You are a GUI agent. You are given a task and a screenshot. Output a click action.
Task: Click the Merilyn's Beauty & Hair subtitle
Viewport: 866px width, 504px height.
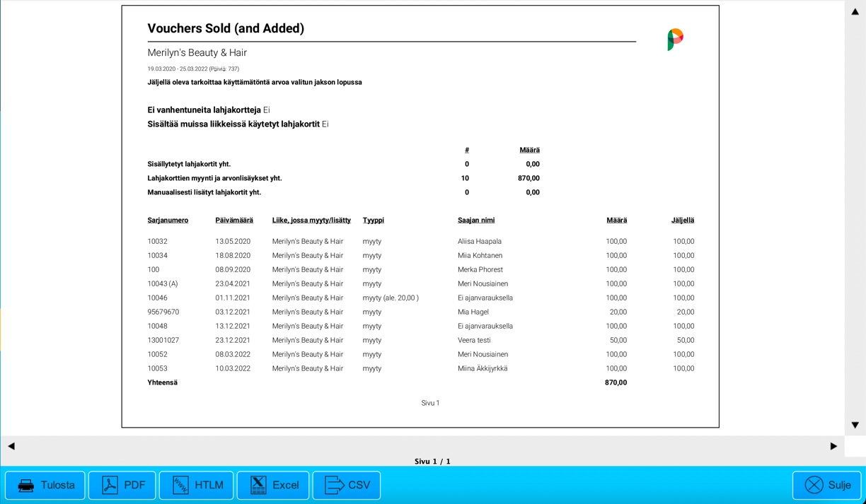pyautogui.click(x=197, y=53)
